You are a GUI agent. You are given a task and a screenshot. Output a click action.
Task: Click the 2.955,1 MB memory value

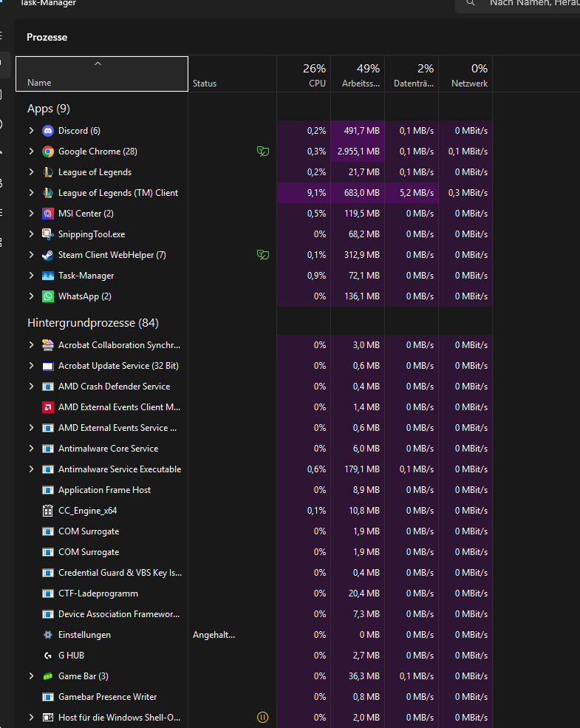click(x=358, y=152)
